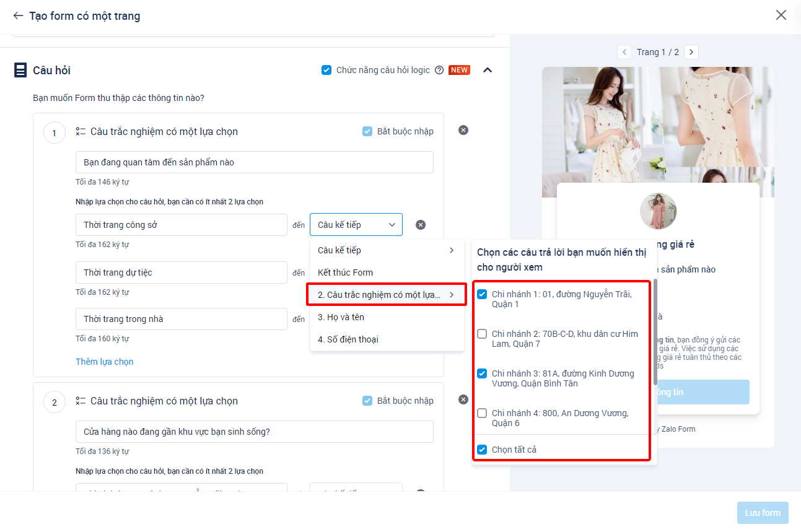Click the back arrow next to form title
The height and width of the screenshot is (532, 801).
coord(17,15)
